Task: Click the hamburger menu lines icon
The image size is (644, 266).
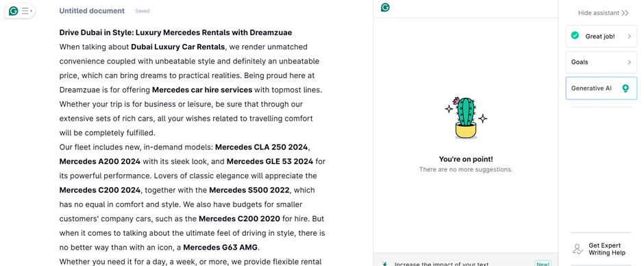Action: [x=26, y=11]
